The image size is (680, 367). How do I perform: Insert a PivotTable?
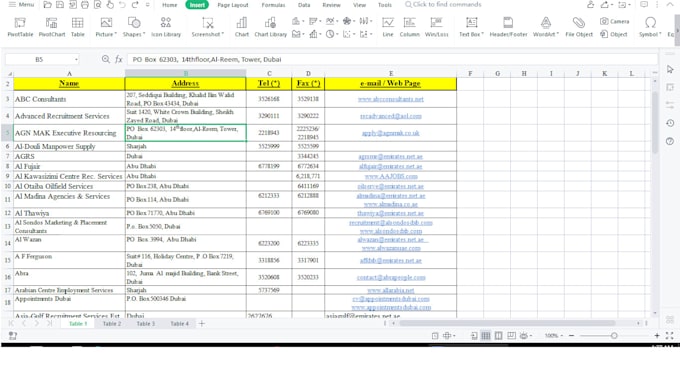pyautogui.click(x=20, y=27)
